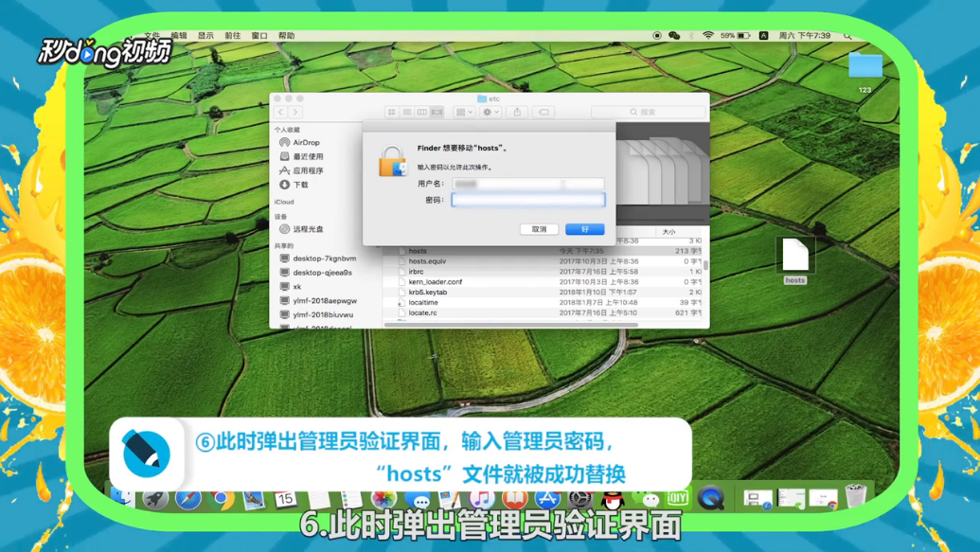The height and width of the screenshot is (552, 980).
Task: Click the 用户名 username field
Action: (528, 184)
